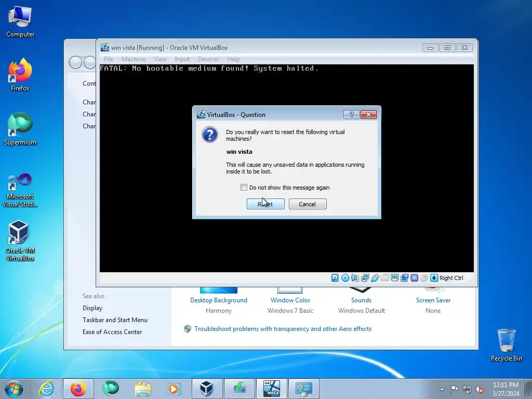Check 'Do not show this message again'
The image size is (532, 399).
(x=244, y=188)
